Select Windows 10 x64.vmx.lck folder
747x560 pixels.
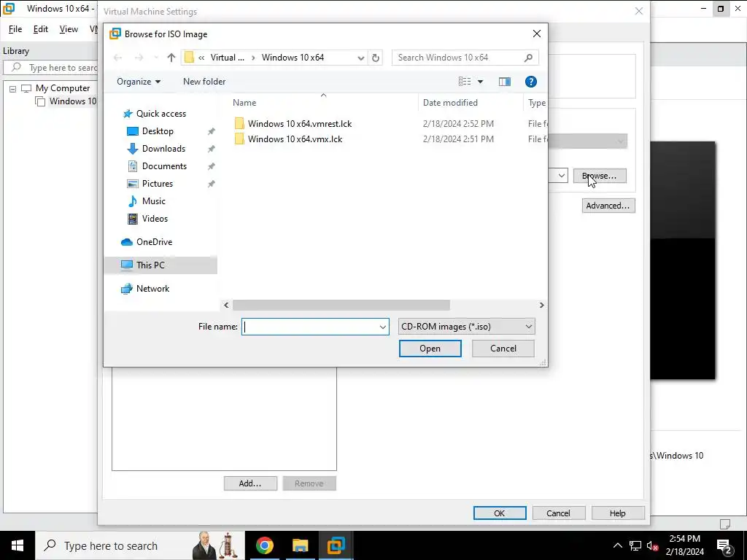click(295, 139)
